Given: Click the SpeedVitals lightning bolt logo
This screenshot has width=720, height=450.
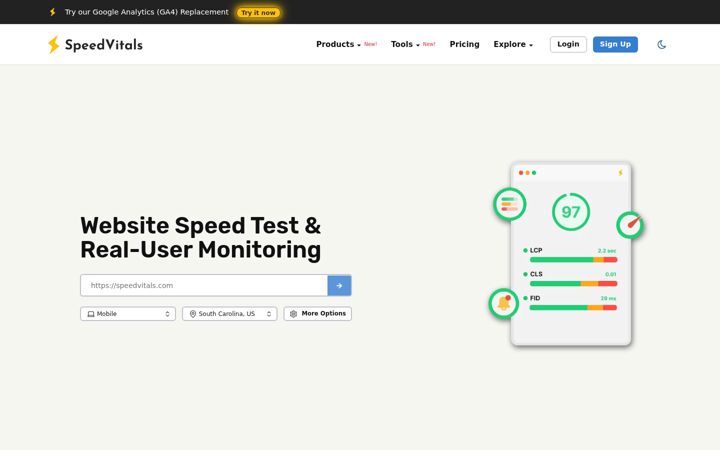Looking at the screenshot, I should point(54,45).
